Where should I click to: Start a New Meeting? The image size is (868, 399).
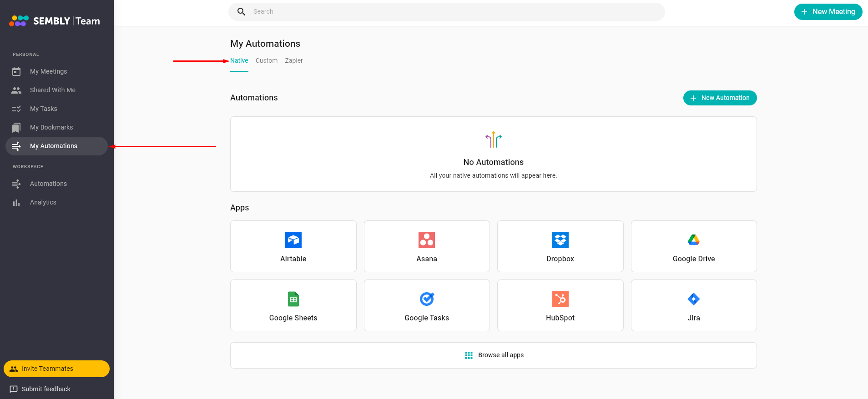828,12
